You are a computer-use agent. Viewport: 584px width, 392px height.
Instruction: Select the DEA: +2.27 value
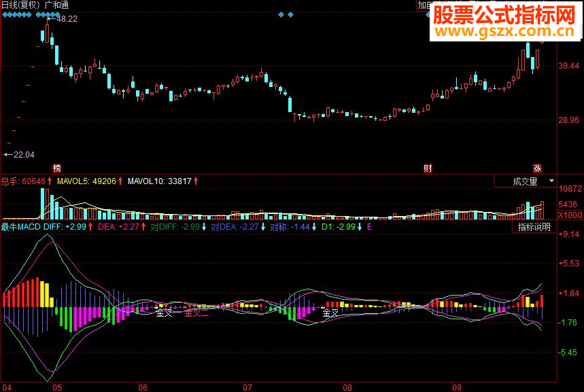(118, 227)
